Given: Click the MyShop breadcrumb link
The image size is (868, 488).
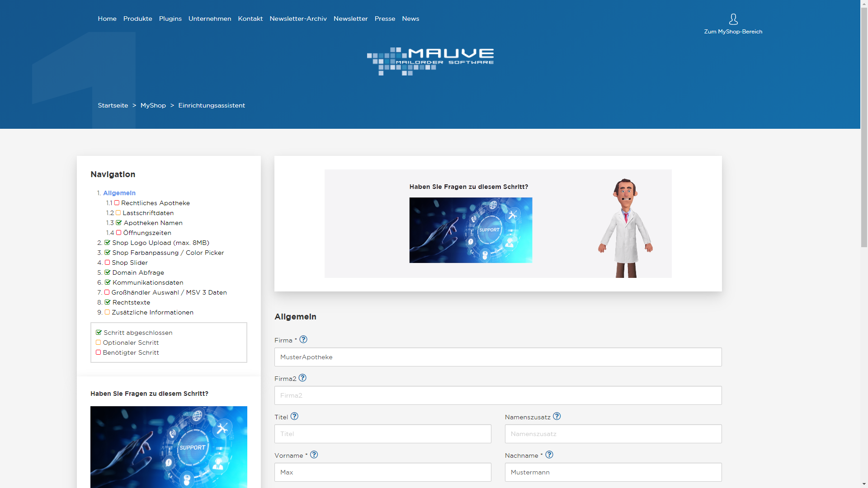Looking at the screenshot, I should coord(153,105).
